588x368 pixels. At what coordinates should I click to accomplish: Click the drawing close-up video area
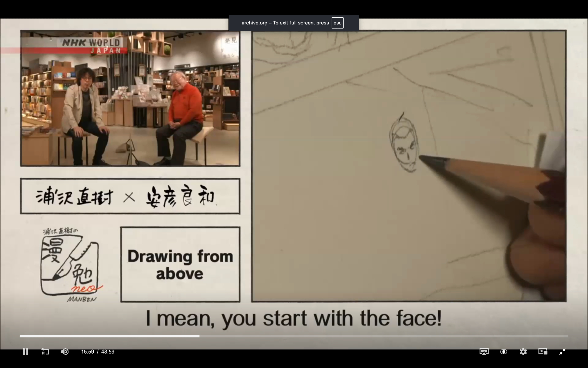click(x=409, y=166)
